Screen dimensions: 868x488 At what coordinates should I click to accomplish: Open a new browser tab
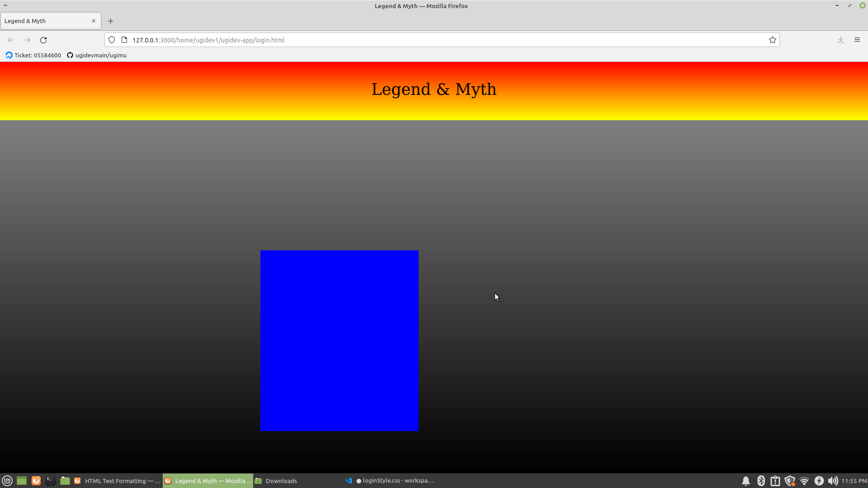click(110, 21)
